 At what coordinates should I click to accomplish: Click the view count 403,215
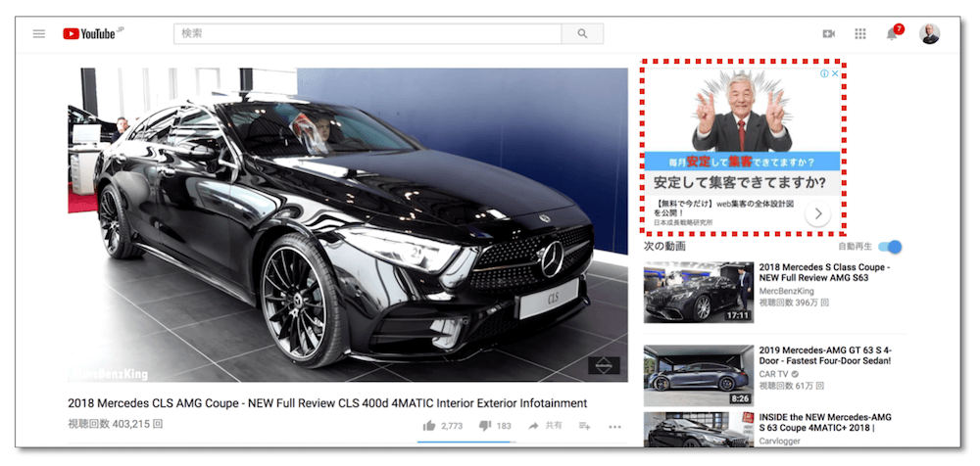pyautogui.click(x=115, y=424)
